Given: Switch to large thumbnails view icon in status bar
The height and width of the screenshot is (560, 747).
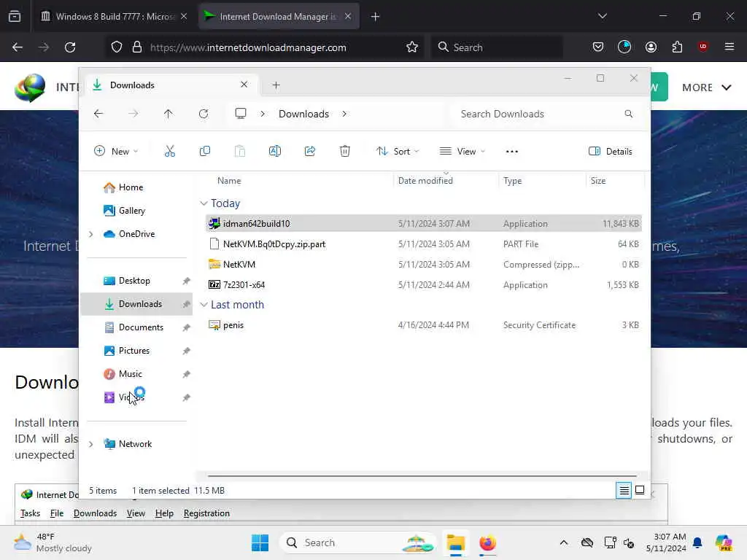Looking at the screenshot, I should tap(640, 490).
